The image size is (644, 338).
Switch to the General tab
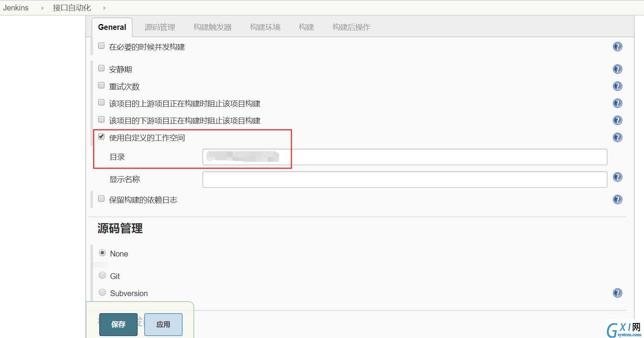pyautogui.click(x=112, y=27)
